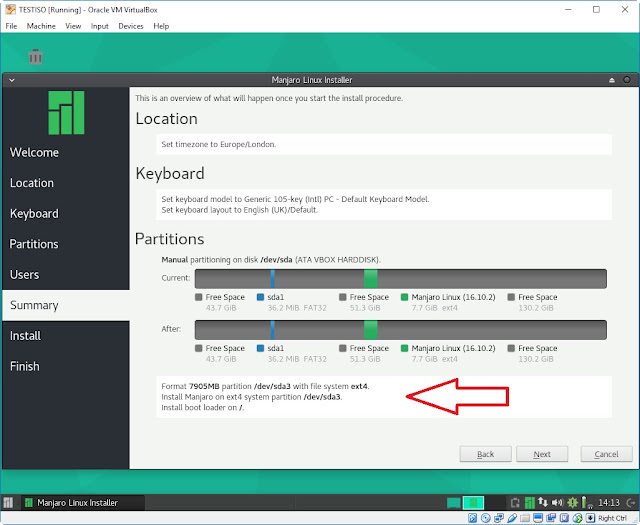Select the Welcome step in sidebar
Image resolution: width=640 pixels, height=525 pixels.
[66, 152]
